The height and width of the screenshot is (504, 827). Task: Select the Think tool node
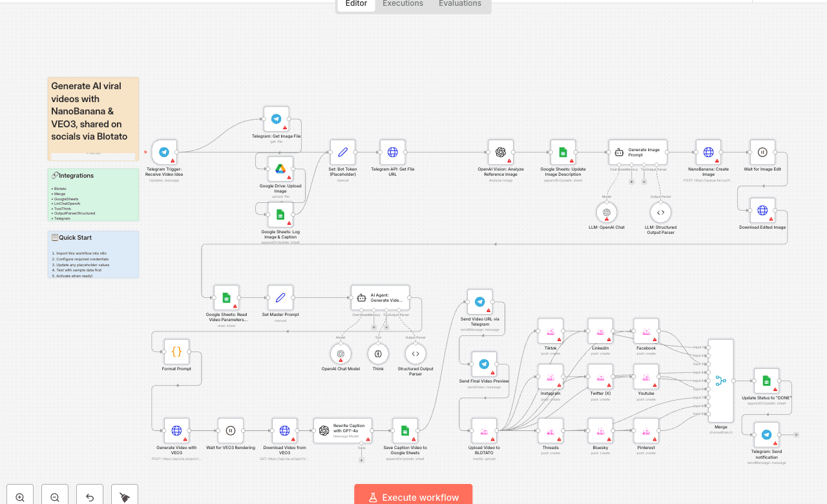pyautogui.click(x=378, y=353)
